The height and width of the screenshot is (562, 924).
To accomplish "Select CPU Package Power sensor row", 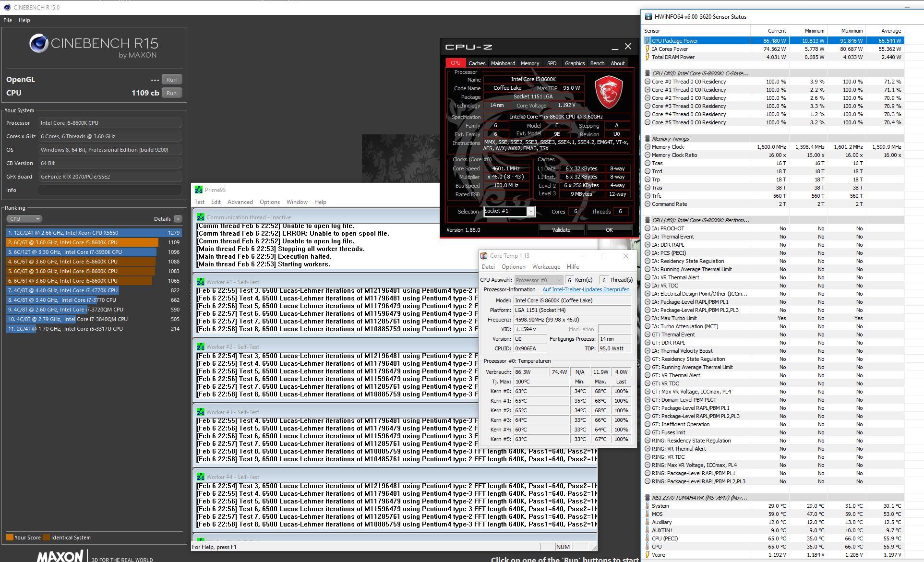I will 774,41.
